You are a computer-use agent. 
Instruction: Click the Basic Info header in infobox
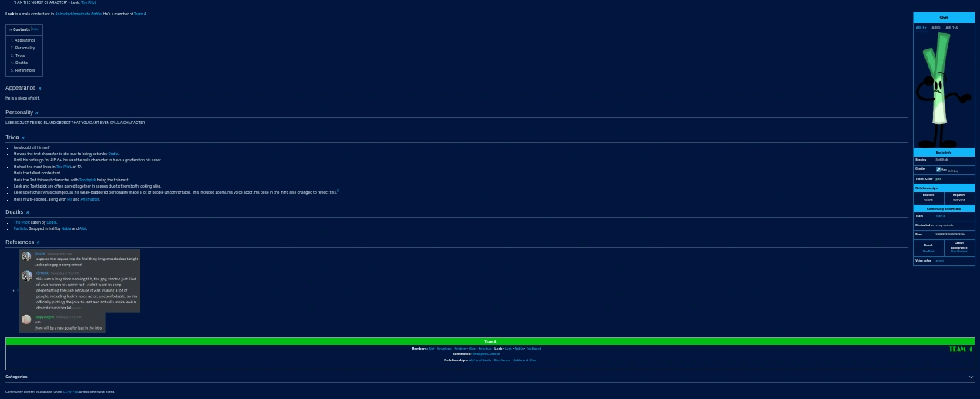(x=944, y=153)
